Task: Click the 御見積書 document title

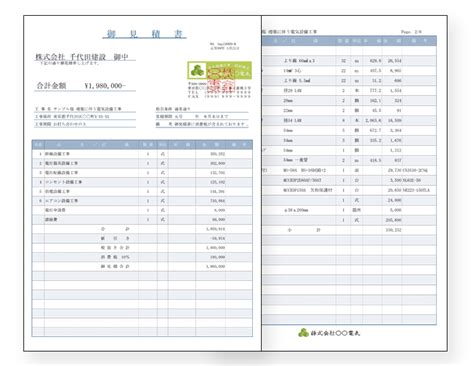Action: 145,34
